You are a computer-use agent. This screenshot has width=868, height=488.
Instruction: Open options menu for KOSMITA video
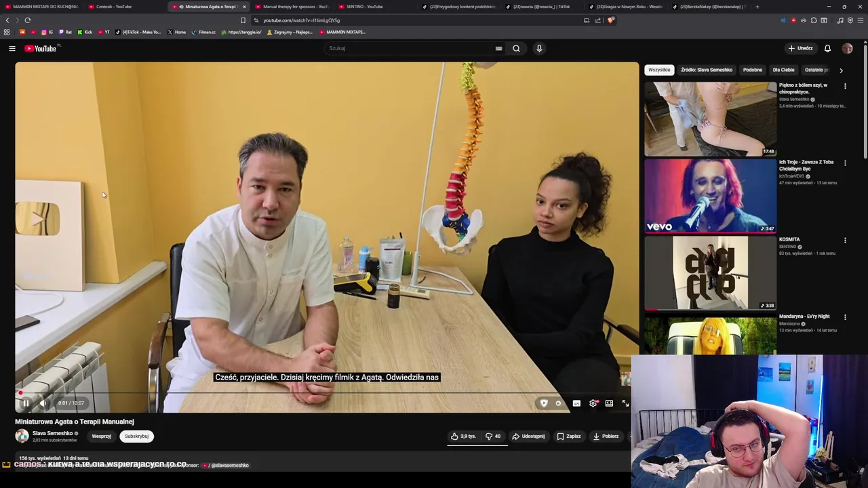click(x=845, y=241)
